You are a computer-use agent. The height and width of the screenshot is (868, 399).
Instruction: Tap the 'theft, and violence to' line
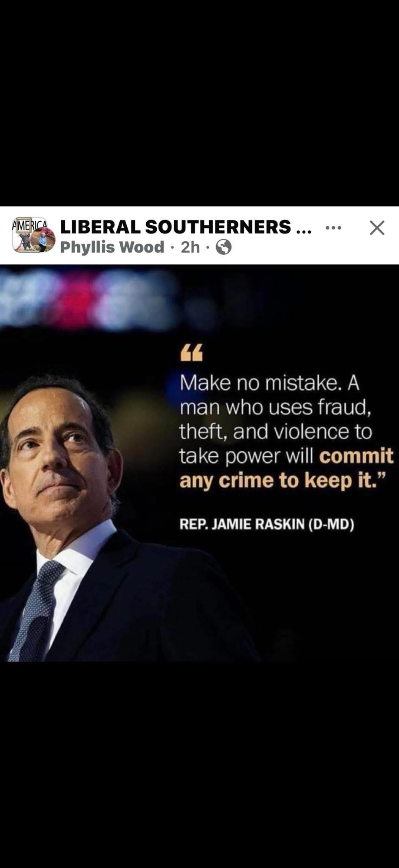(x=275, y=432)
